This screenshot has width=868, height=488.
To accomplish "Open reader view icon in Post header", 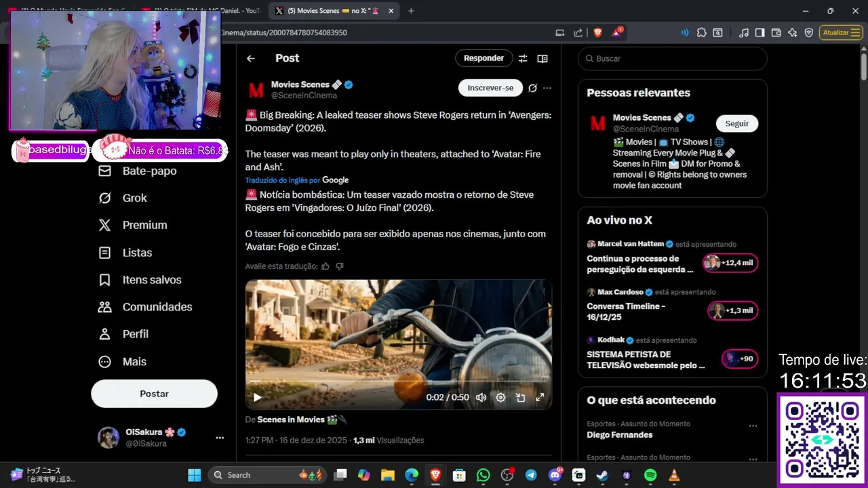I will click(542, 58).
